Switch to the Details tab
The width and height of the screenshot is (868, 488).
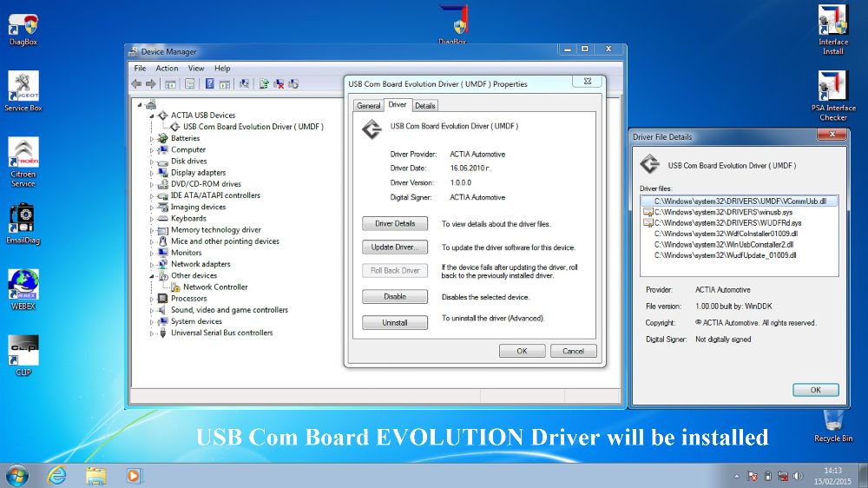click(424, 106)
